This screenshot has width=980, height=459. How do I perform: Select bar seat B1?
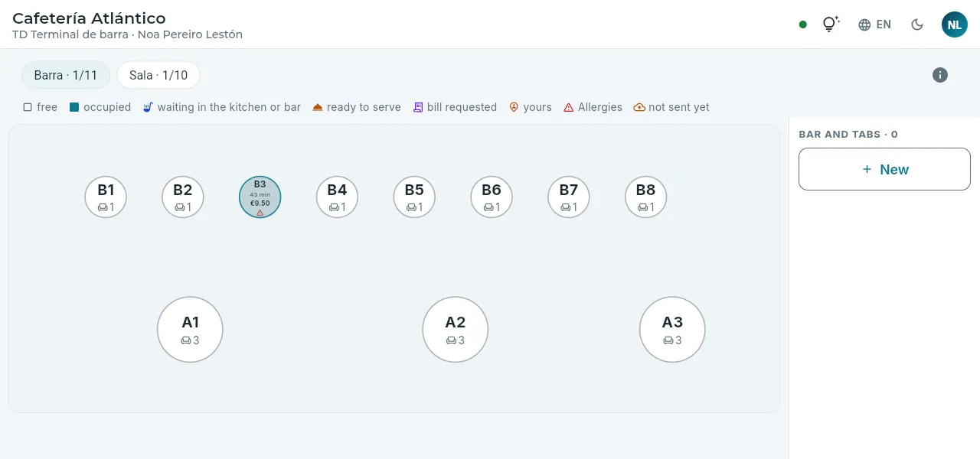106,197
